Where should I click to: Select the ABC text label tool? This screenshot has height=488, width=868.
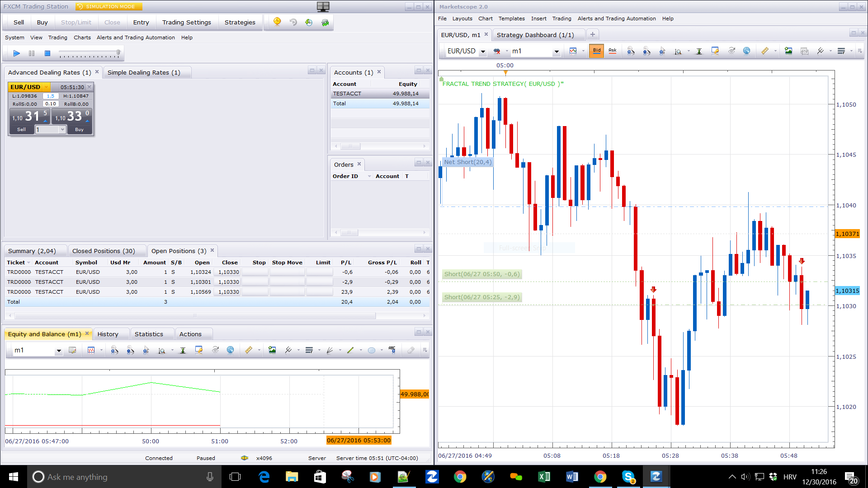392,350
